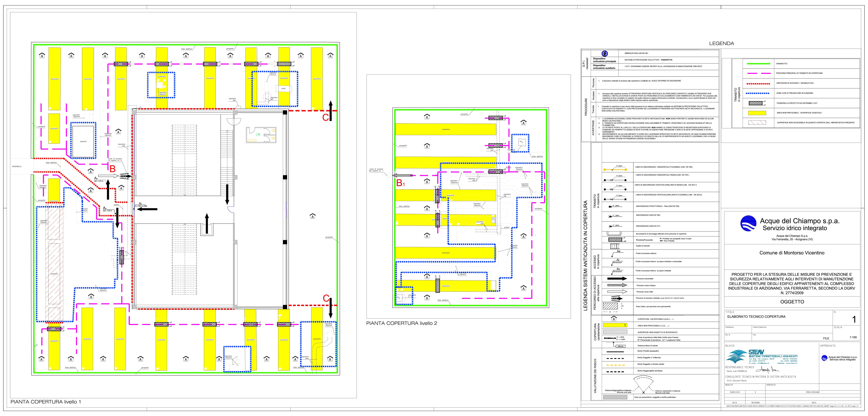868x416 pixels.
Task: Click the Andatoia/Passerella walkway legend symbol
Action: [x=615, y=240]
